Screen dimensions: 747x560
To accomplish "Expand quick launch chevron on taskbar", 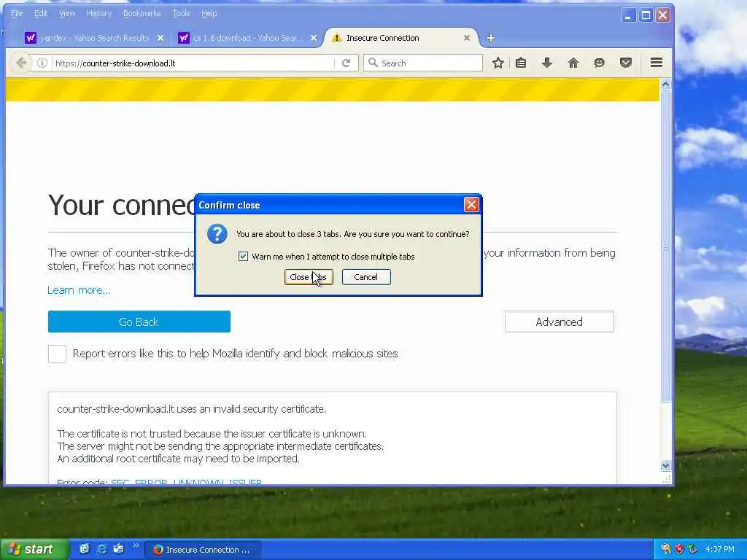I will click(x=136, y=545).
